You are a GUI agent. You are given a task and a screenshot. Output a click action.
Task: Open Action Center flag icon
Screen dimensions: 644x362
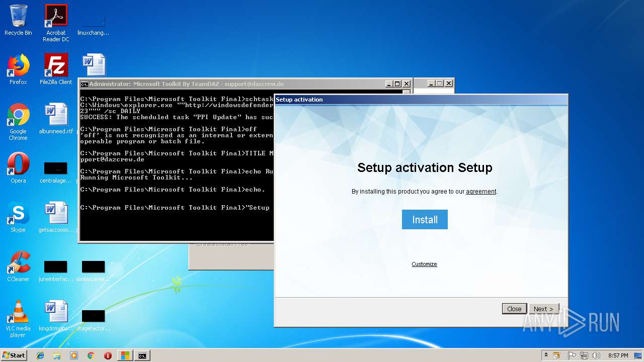point(572,355)
